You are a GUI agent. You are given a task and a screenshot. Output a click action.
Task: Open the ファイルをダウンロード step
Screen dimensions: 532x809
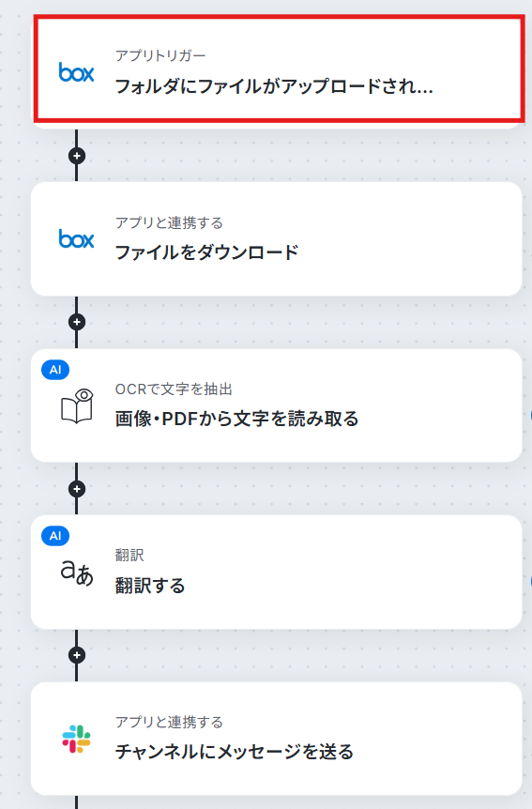pos(277,239)
